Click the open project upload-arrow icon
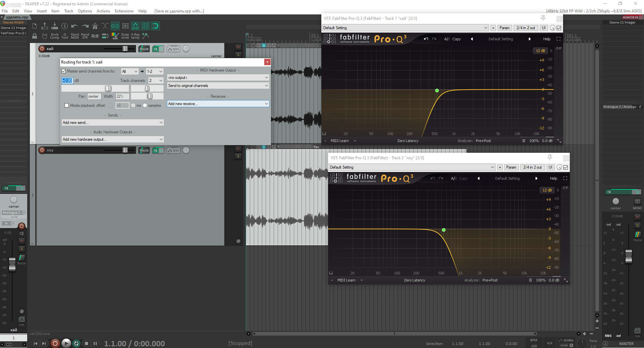Viewport: 644px width, 348px height. point(45,26)
